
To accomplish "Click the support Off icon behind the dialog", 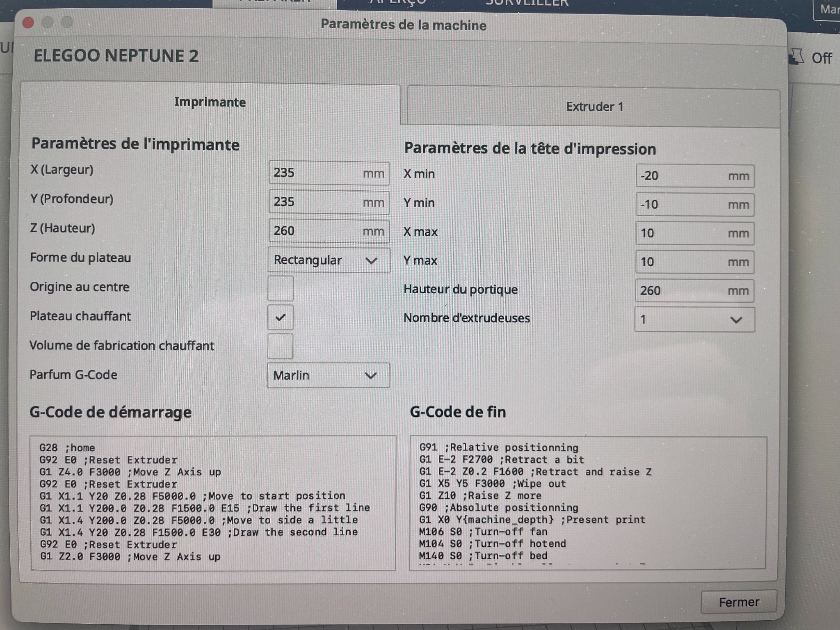I will [x=796, y=57].
